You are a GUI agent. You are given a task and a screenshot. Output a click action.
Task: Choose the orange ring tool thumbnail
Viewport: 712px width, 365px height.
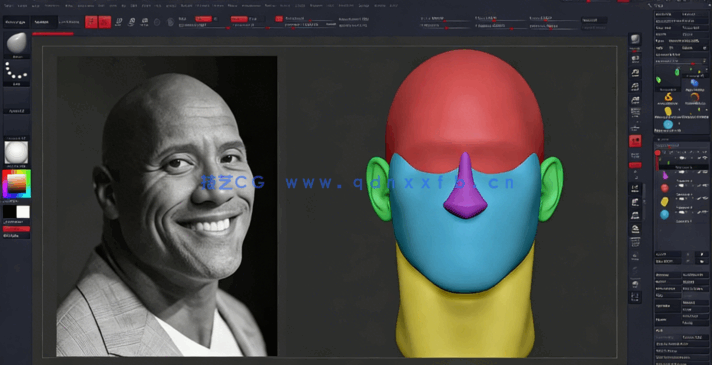[694, 97]
